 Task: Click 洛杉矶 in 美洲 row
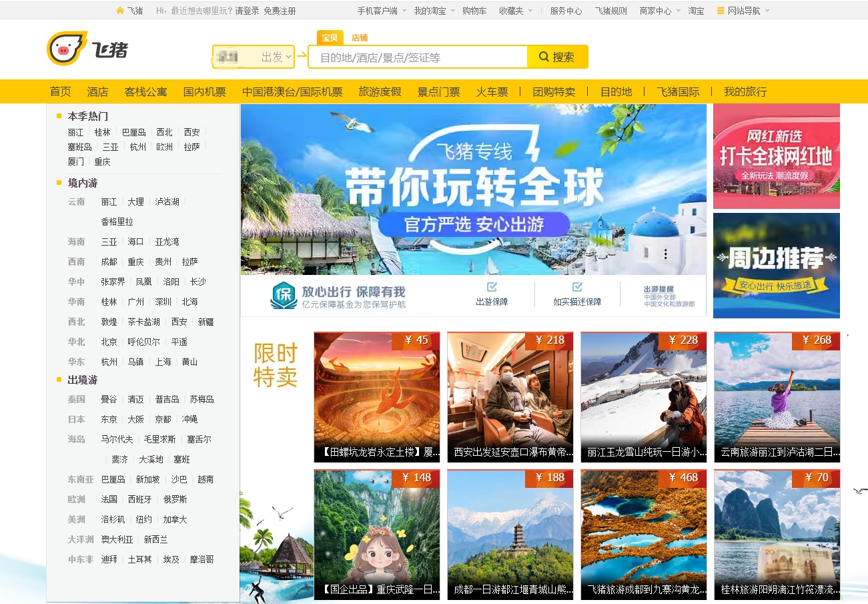click(x=113, y=519)
